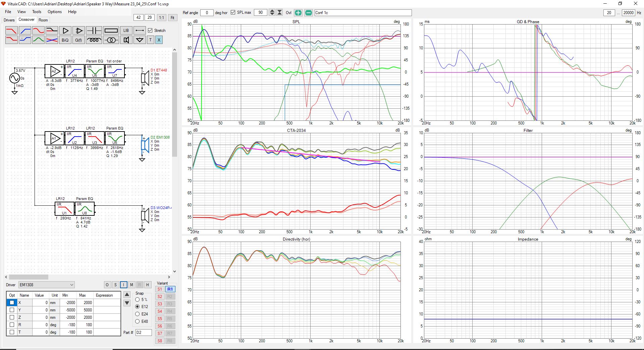The width and height of the screenshot is (644, 350).
Task: Pick the black-red step shelving block tool
Action: [x=52, y=31]
